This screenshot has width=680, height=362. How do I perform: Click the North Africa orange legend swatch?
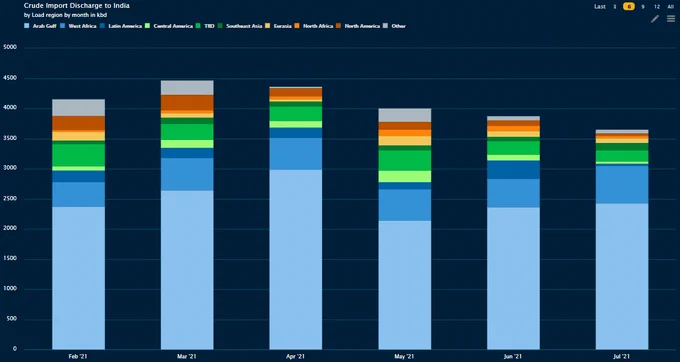pyautogui.click(x=297, y=26)
